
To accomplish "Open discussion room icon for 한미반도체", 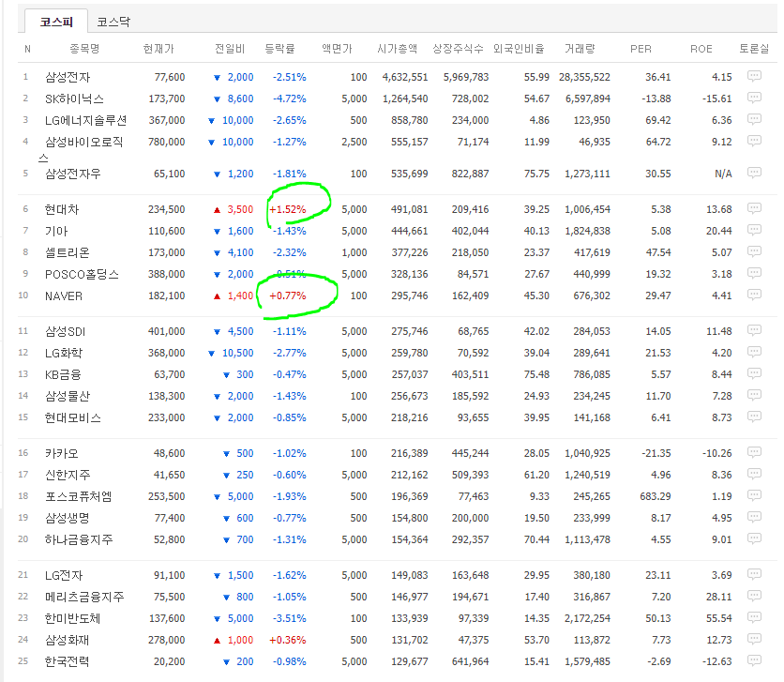I will point(754,617).
